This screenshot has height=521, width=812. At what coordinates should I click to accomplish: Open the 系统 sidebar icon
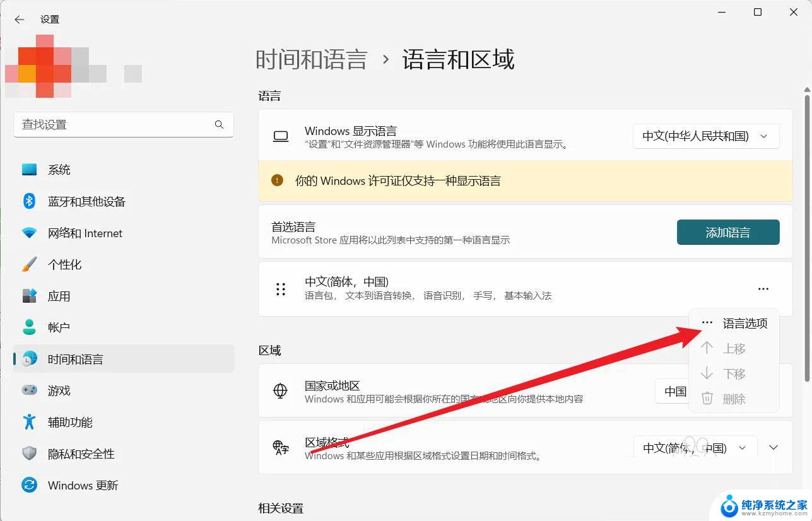pyautogui.click(x=30, y=170)
